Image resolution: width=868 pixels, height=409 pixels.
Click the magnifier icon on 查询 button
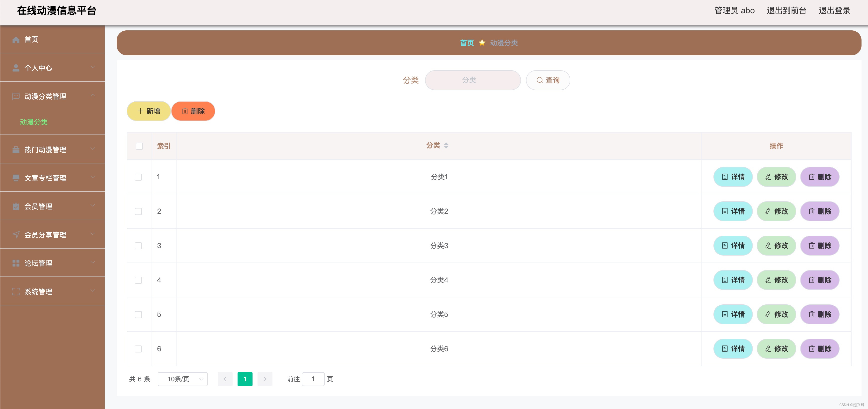pos(539,80)
